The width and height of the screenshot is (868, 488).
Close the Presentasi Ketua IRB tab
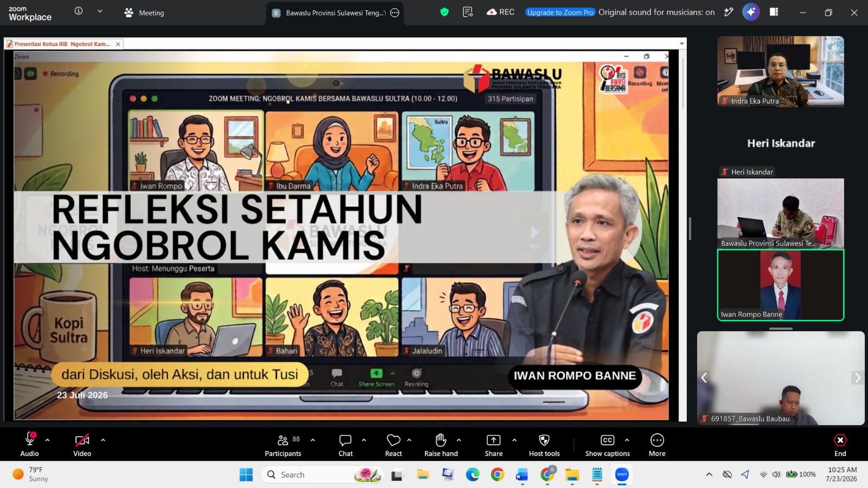point(118,44)
